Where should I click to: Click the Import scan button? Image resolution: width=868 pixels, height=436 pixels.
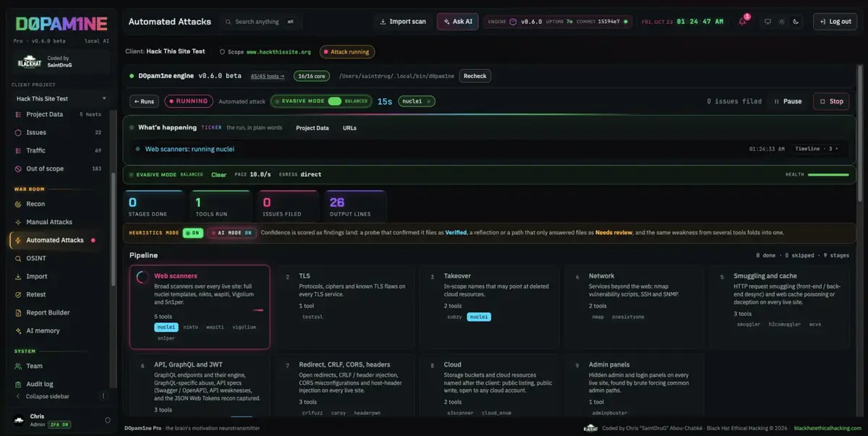pyautogui.click(x=403, y=22)
